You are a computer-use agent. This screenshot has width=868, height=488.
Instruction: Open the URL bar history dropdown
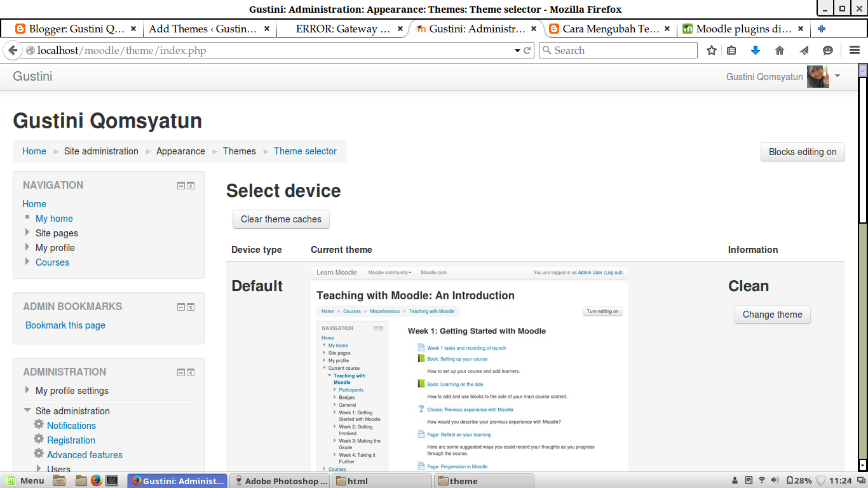click(x=517, y=51)
